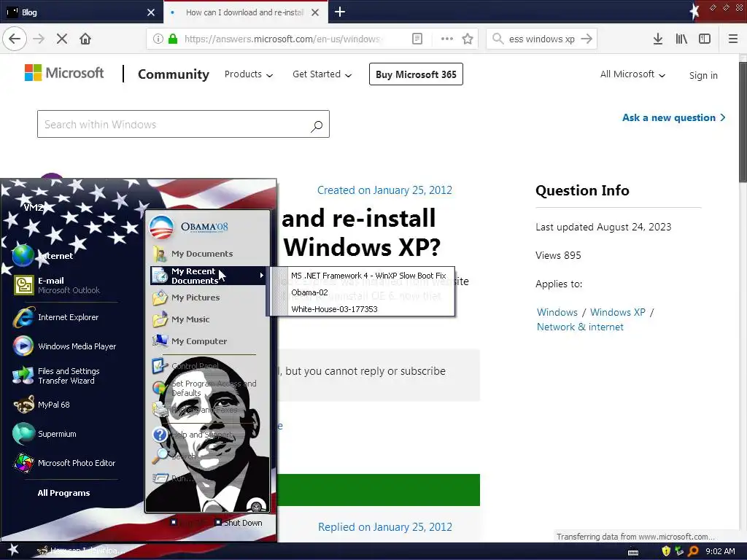The width and height of the screenshot is (747, 560).
Task: Open E-mail Microsoft Outlook
Action: point(56,285)
